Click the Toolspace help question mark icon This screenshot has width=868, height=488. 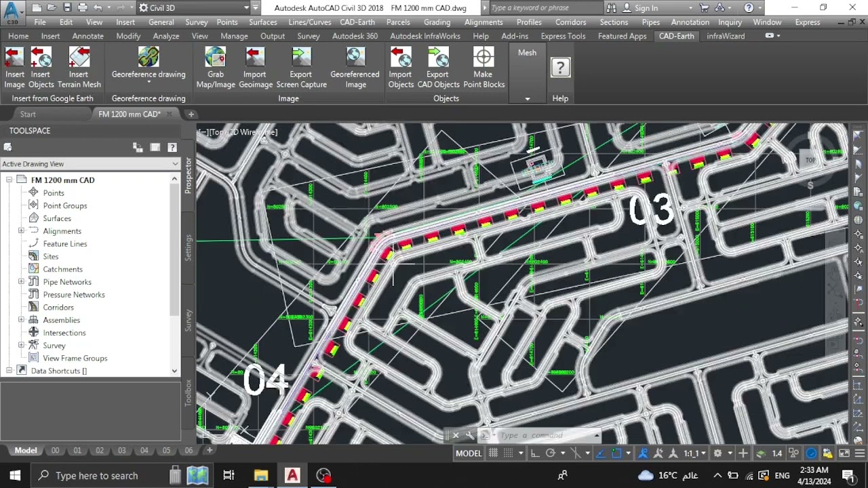(x=172, y=147)
